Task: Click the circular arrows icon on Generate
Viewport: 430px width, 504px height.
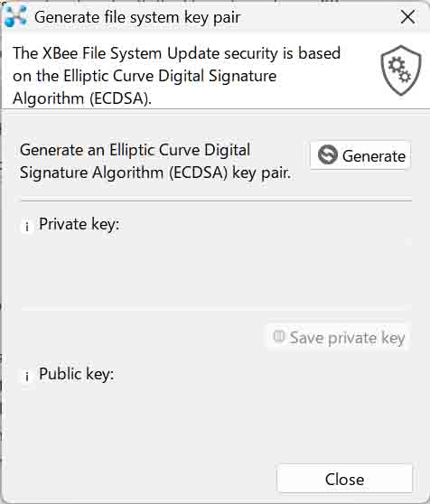Action: coord(328,154)
